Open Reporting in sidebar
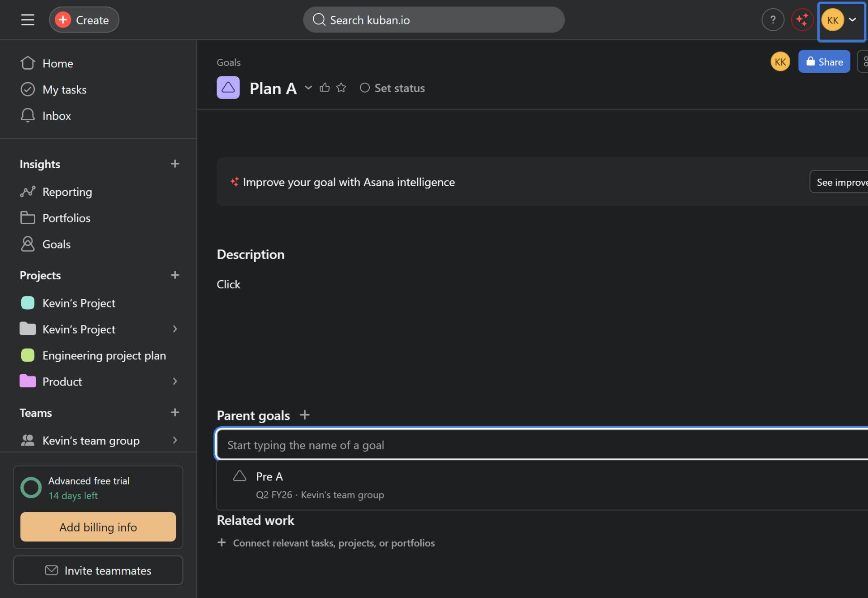 pos(67,192)
